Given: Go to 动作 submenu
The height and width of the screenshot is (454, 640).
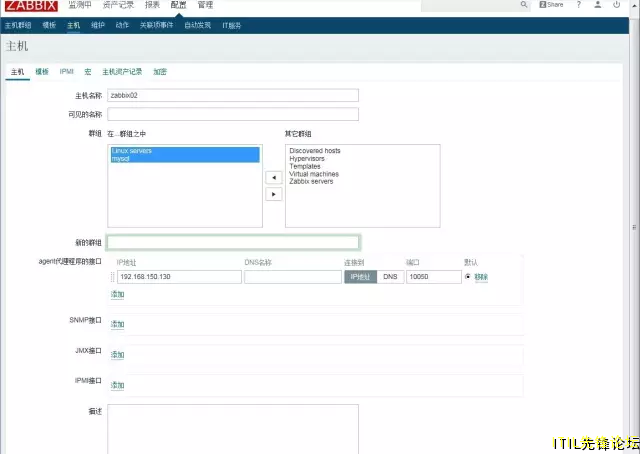Looking at the screenshot, I should (122, 25).
